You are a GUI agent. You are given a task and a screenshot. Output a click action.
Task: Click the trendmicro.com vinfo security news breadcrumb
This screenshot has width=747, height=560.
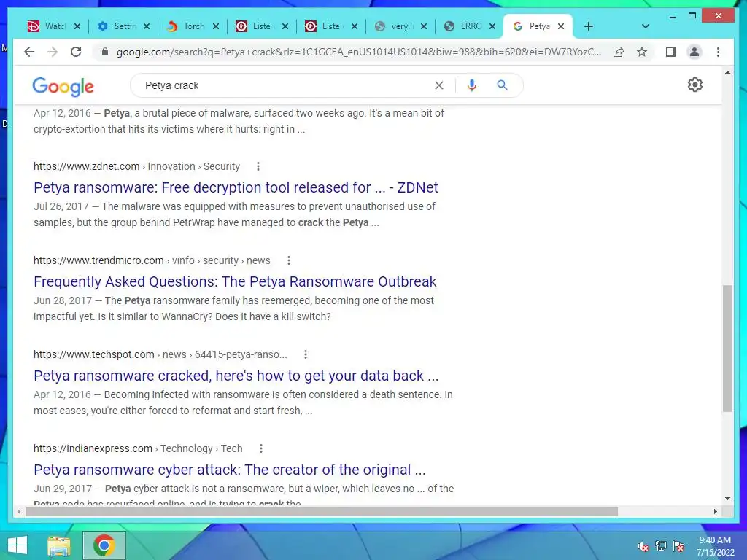pyautogui.click(x=152, y=260)
